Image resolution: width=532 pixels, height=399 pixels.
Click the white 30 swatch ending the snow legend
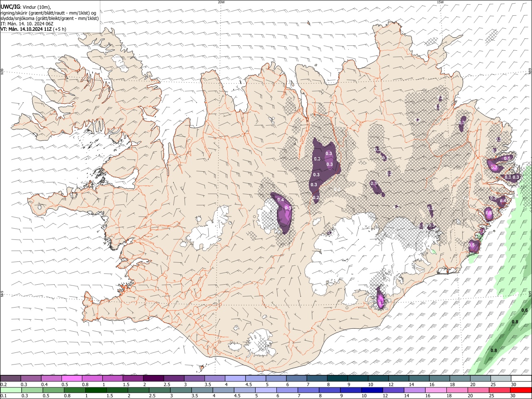click(521, 378)
